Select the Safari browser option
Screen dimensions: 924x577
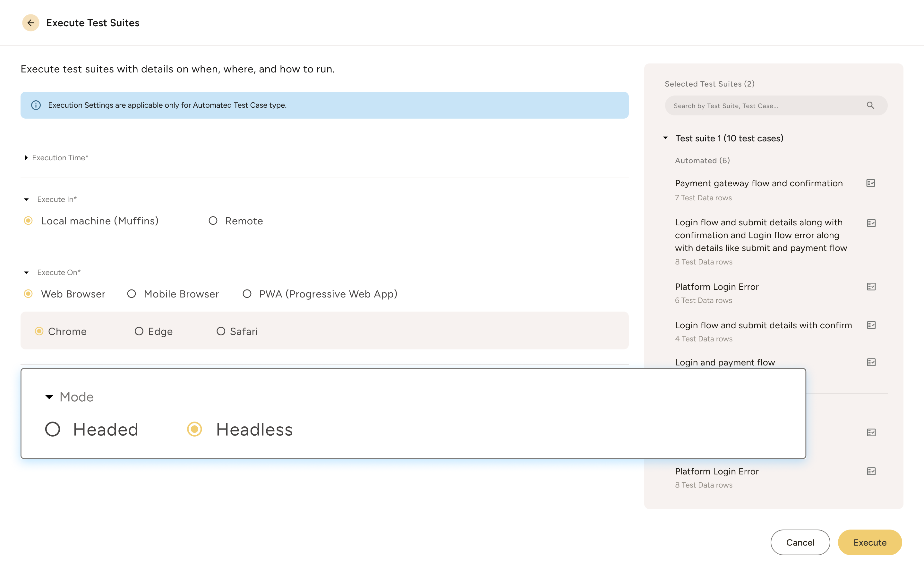(x=221, y=331)
